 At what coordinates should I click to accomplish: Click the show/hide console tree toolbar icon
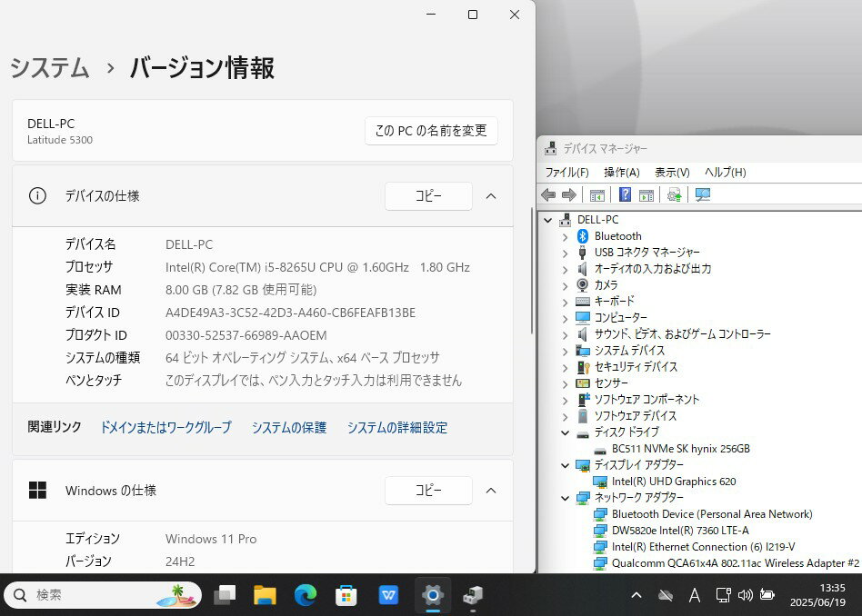597,194
